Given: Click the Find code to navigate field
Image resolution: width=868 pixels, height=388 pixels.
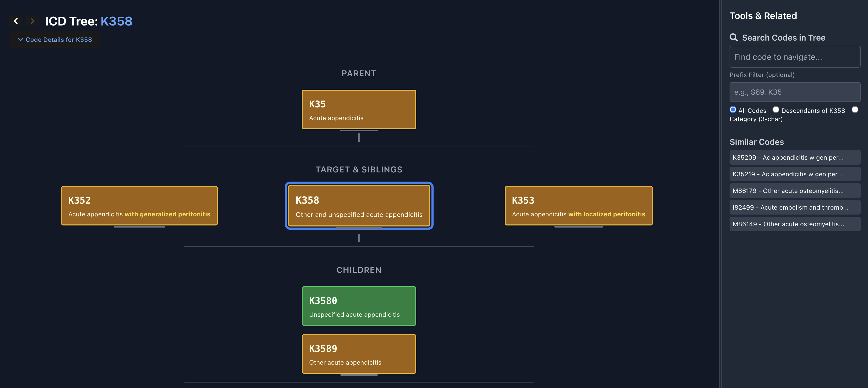Looking at the screenshot, I should [795, 57].
